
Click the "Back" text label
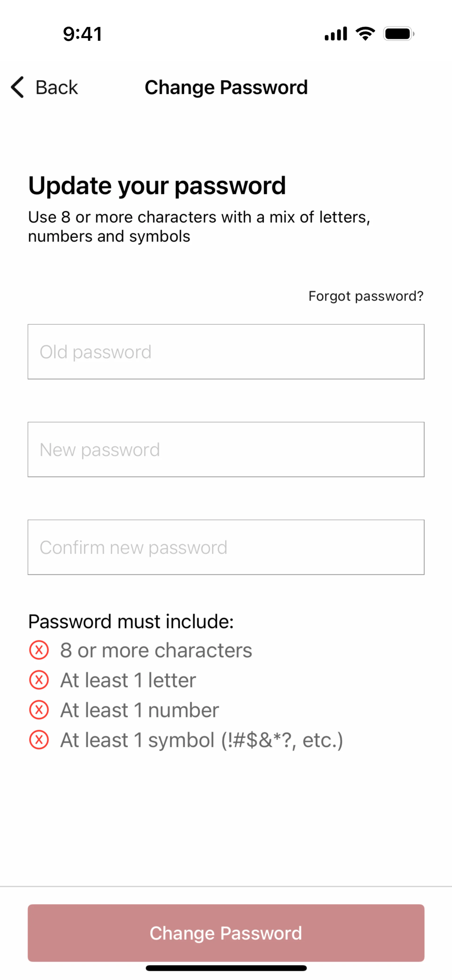56,88
